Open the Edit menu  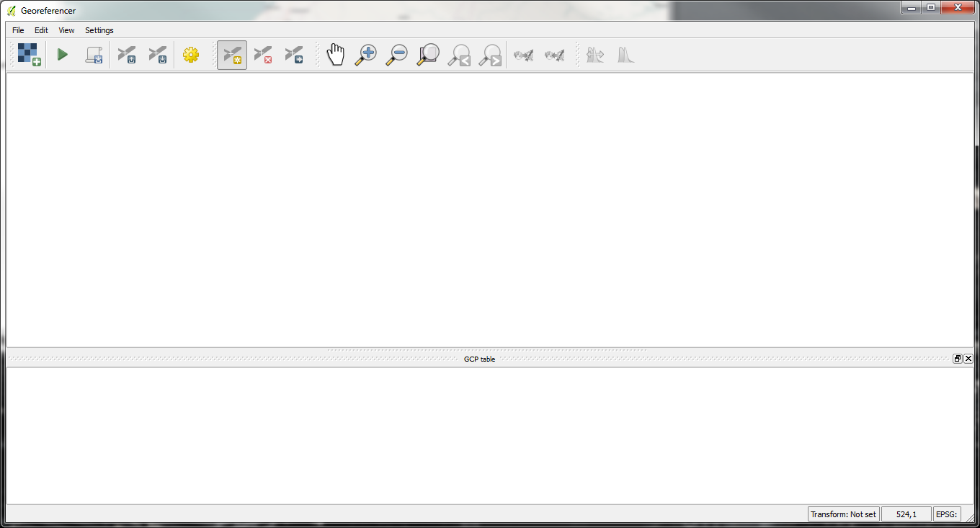pos(41,30)
